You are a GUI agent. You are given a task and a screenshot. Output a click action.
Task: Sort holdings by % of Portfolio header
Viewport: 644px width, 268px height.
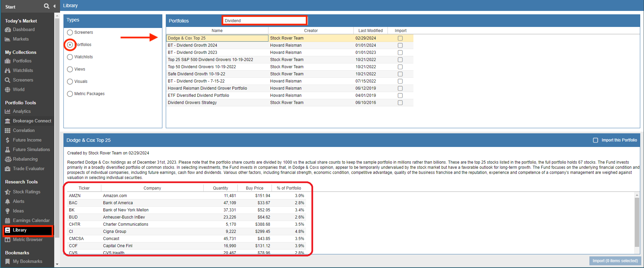click(x=289, y=188)
